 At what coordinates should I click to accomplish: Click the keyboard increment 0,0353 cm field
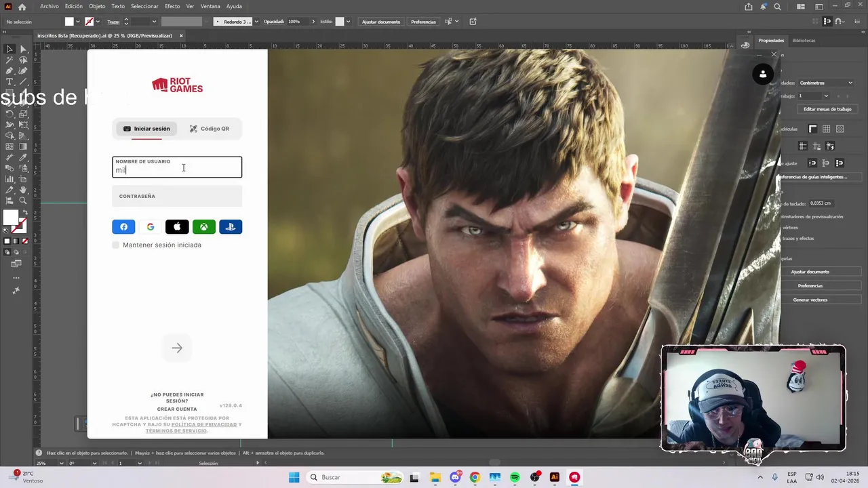(821, 203)
